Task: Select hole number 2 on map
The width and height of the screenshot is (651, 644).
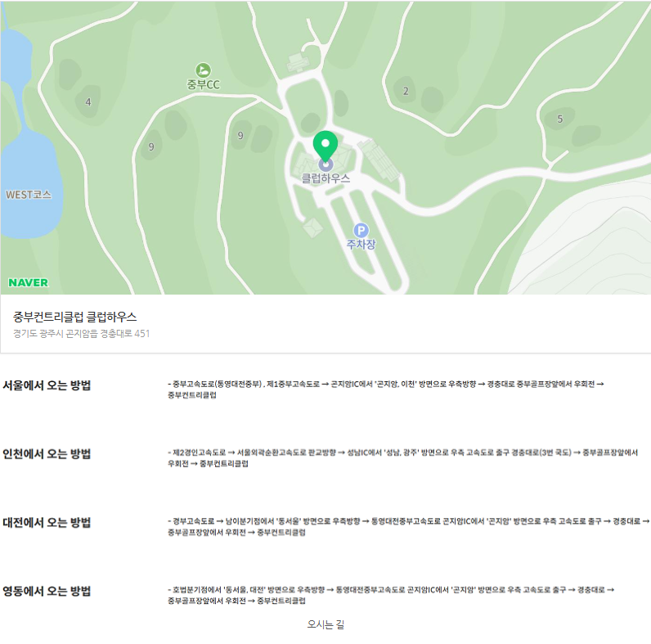Action: pyautogui.click(x=406, y=91)
